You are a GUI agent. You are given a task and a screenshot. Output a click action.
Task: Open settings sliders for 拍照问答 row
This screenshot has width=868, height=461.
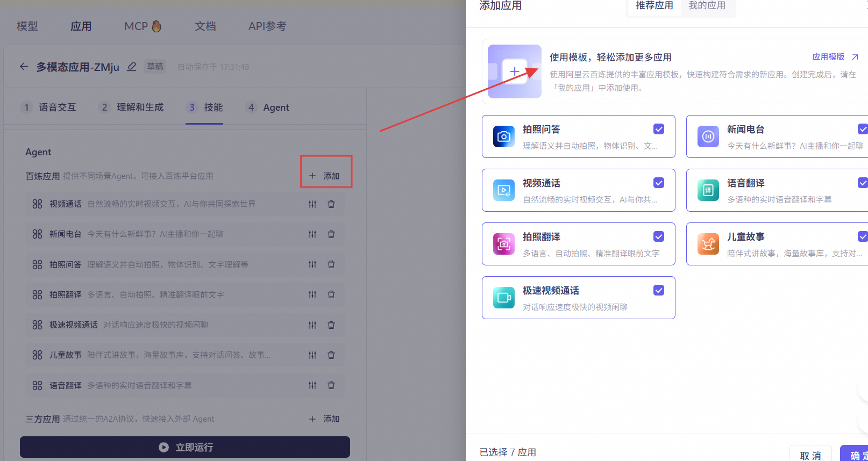pos(312,264)
